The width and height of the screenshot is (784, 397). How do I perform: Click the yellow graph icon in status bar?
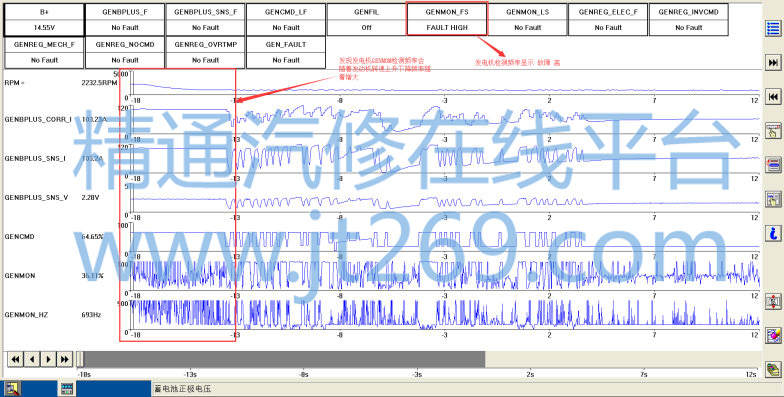point(12,388)
